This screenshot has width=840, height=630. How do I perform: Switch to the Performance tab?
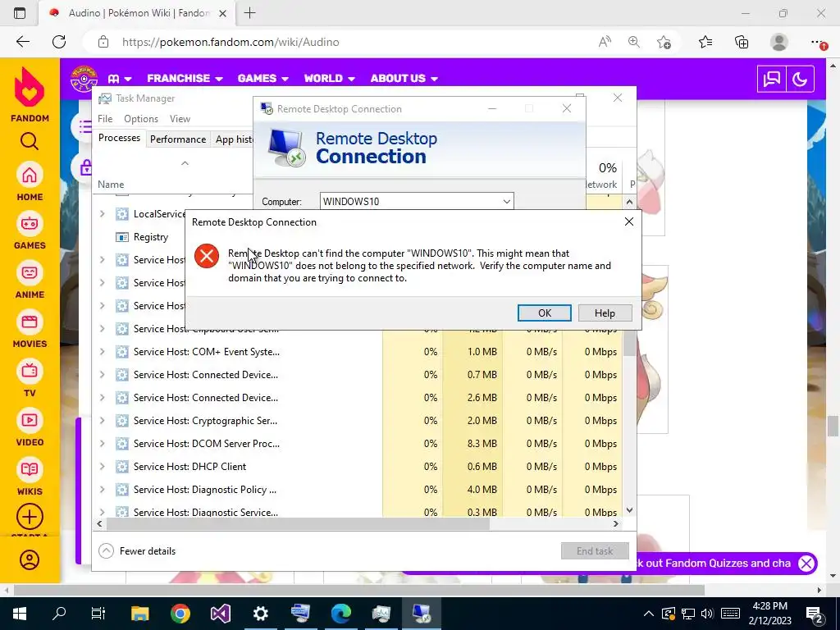click(x=178, y=139)
